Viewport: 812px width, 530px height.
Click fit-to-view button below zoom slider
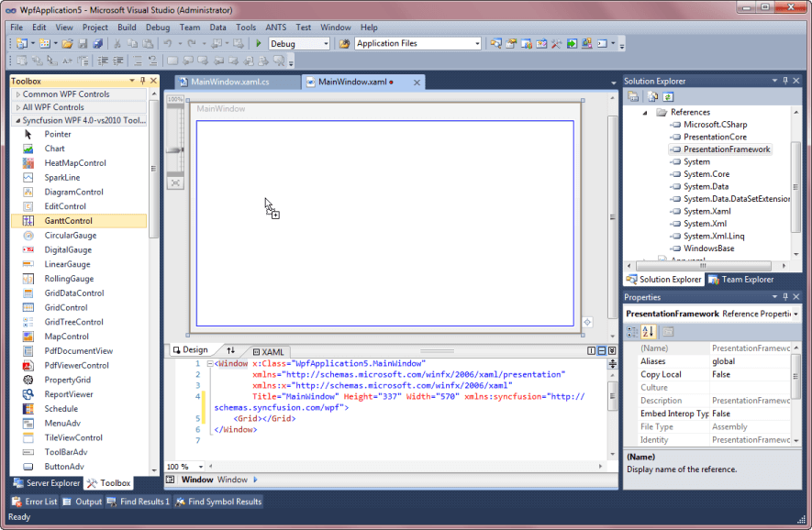point(175,183)
